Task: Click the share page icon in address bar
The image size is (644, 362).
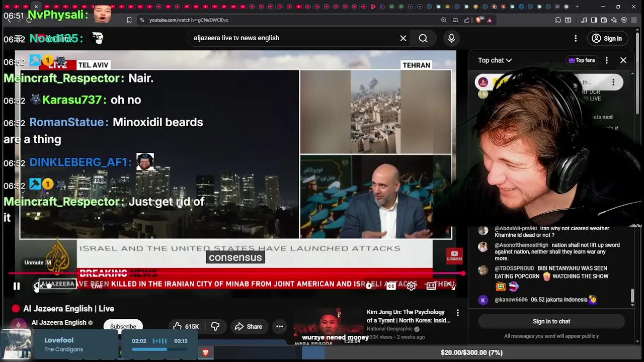Action: pos(466,20)
